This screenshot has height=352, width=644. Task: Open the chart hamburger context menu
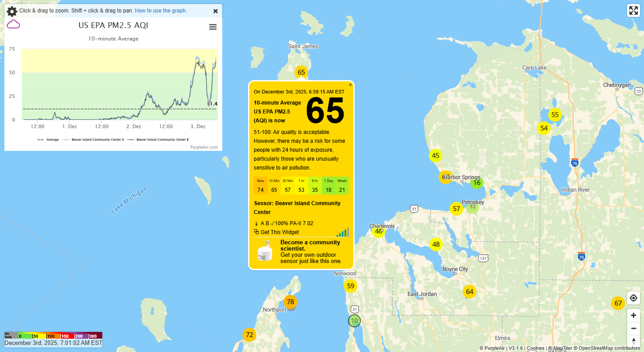point(213,27)
